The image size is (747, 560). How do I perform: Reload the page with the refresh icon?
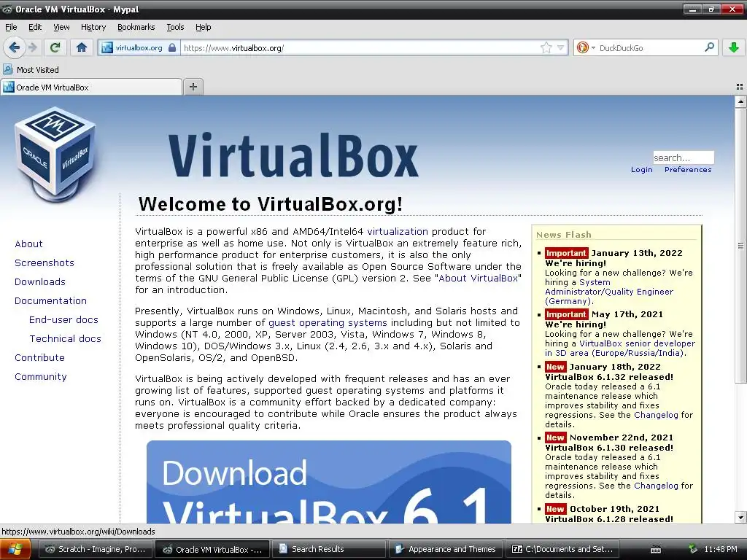pyautogui.click(x=55, y=47)
